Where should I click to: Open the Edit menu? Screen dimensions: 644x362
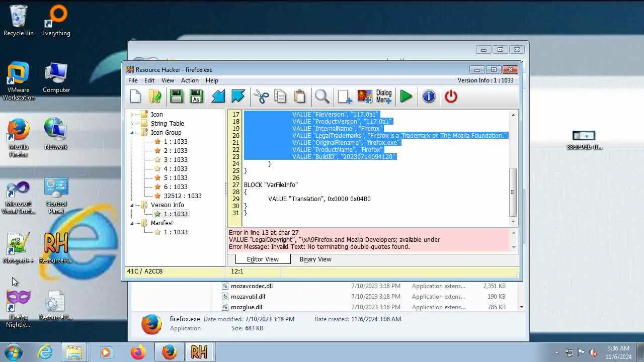[x=149, y=80]
